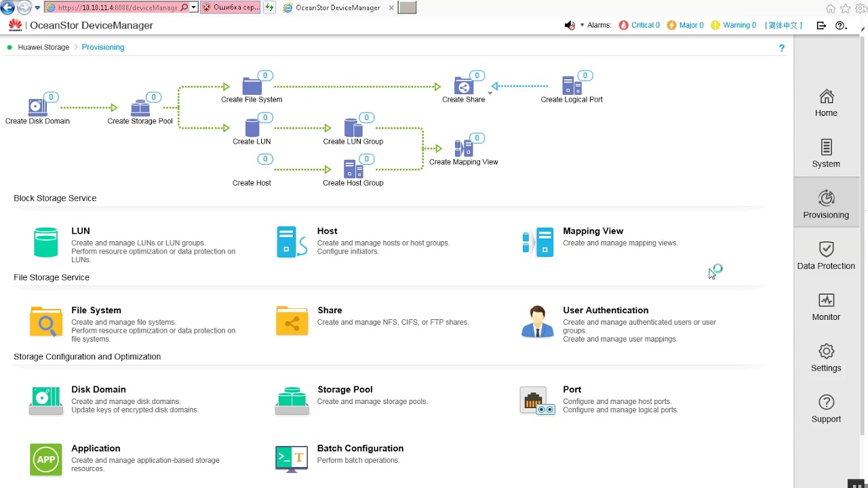Click the address bar search icon

point(184,7)
